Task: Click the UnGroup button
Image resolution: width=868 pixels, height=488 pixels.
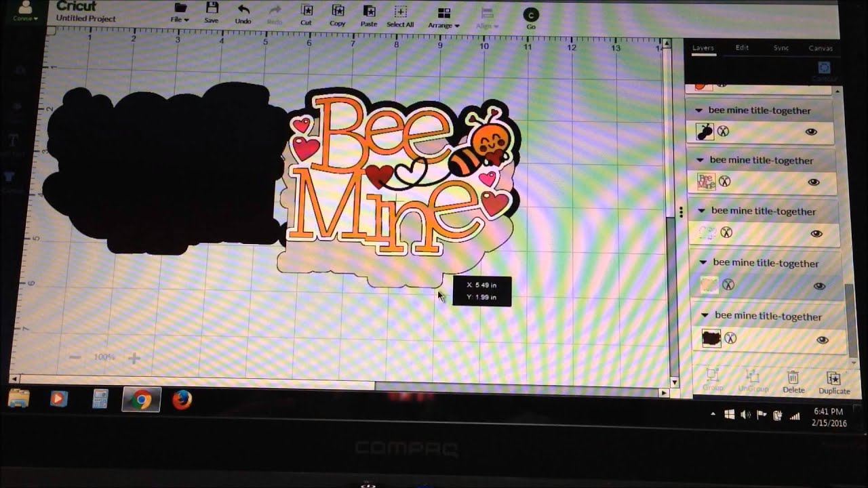Action: [753, 380]
